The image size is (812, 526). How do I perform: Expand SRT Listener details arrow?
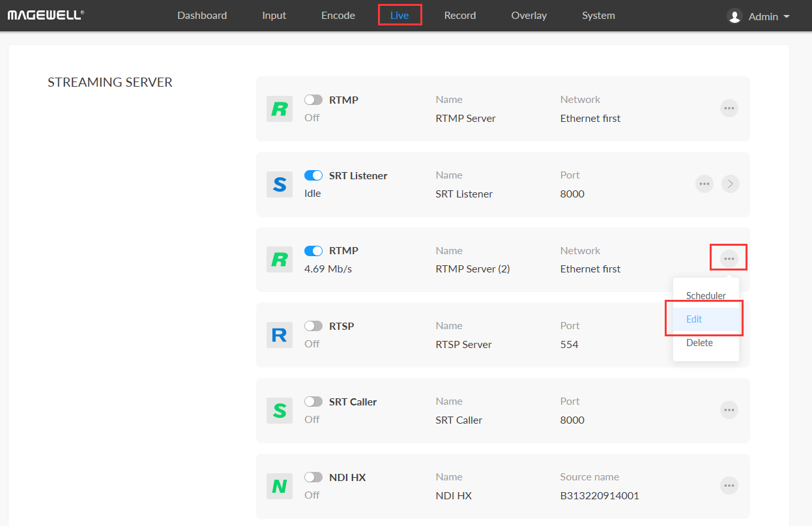731,184
